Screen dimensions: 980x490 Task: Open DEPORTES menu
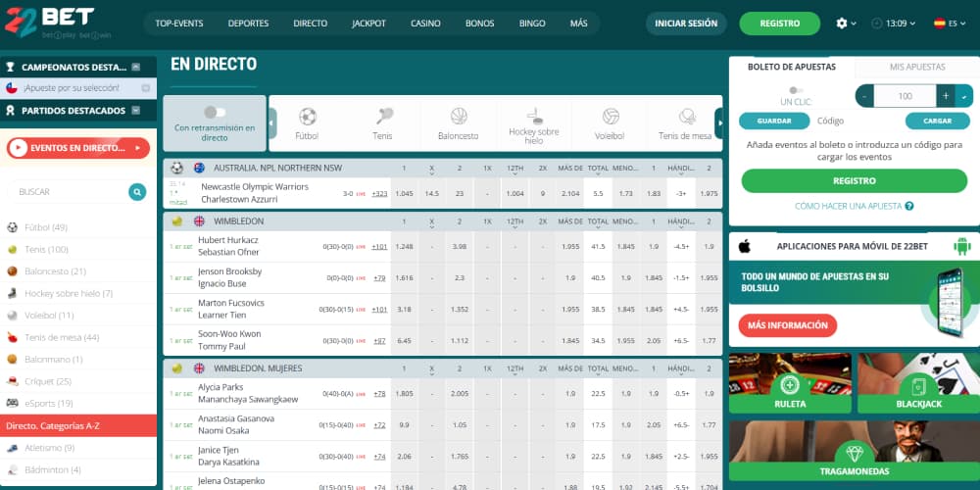(248, 24)
